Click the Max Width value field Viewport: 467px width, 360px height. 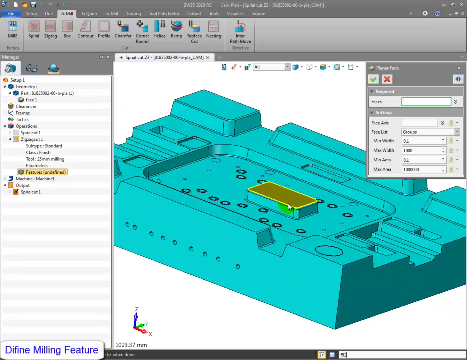pos(423,150)
